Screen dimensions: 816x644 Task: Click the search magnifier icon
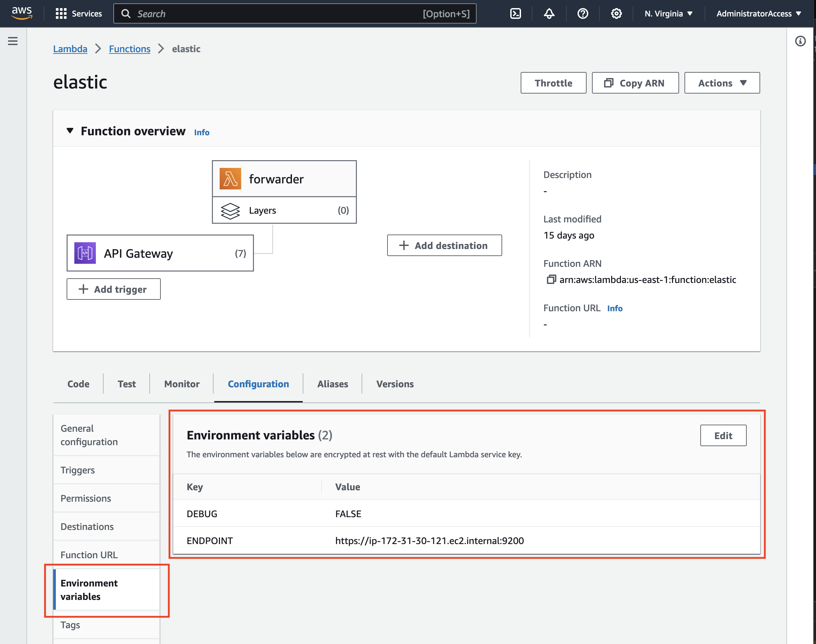[x=126, y=13]
